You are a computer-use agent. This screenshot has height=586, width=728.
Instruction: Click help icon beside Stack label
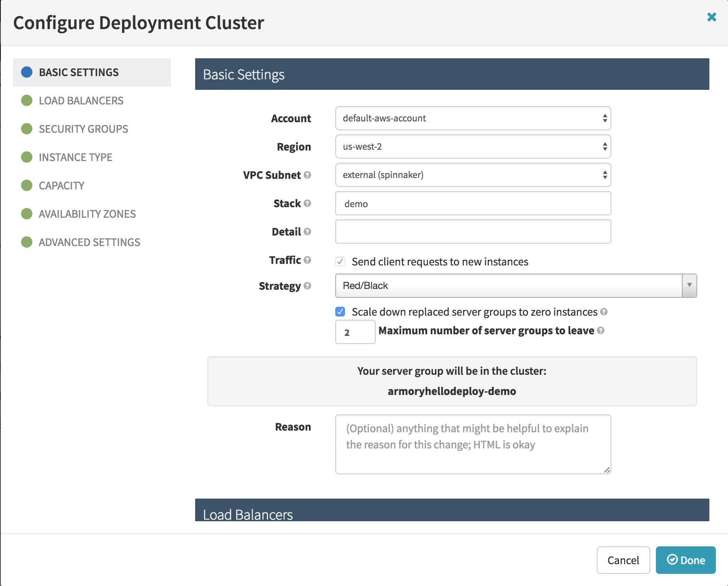(307, 203)
